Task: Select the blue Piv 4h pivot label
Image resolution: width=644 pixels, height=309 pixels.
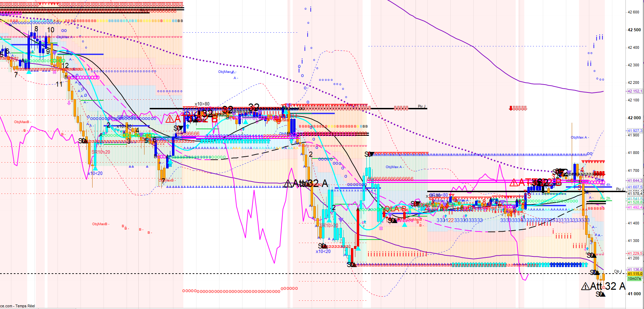Action: pos(605,185)
